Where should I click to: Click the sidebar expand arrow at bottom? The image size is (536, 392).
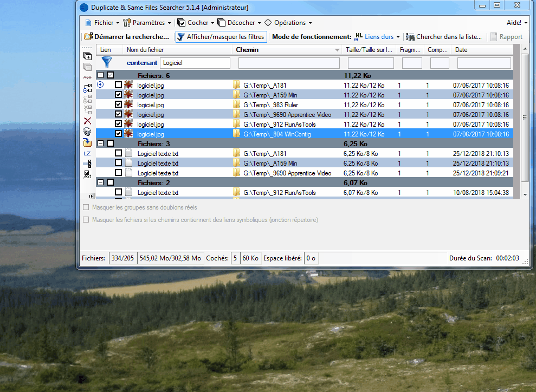91,196
